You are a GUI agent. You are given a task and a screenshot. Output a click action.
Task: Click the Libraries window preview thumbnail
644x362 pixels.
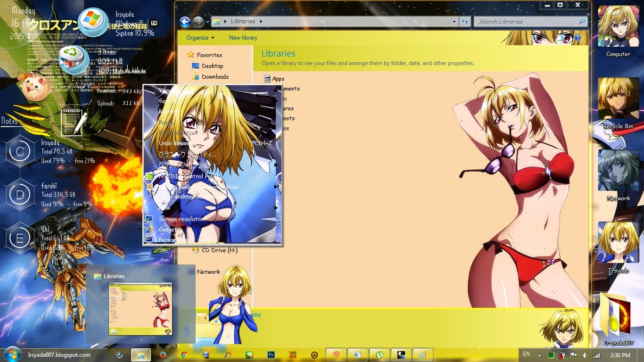(140, 309)
